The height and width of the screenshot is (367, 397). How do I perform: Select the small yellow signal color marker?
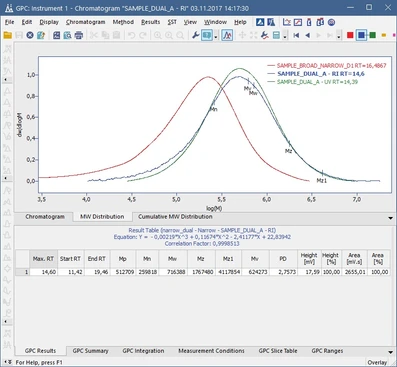[384, 35]
